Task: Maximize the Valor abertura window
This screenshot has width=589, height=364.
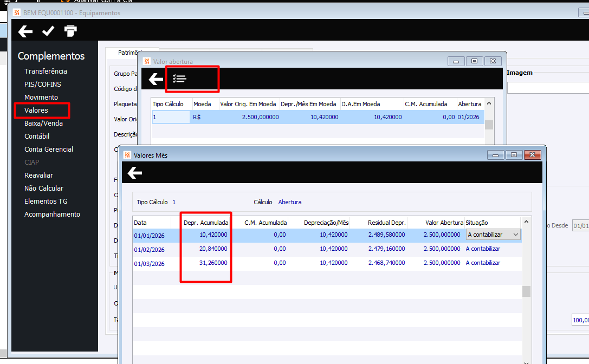Action: tap(475, 61)
